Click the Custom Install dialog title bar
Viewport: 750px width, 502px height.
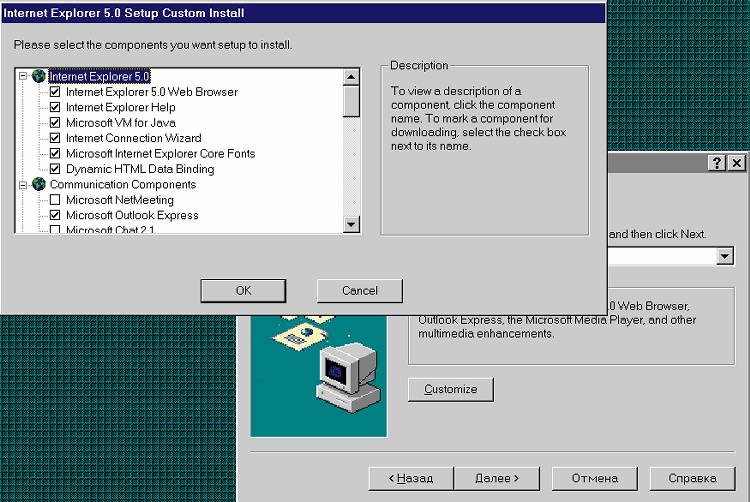(303, 13)
